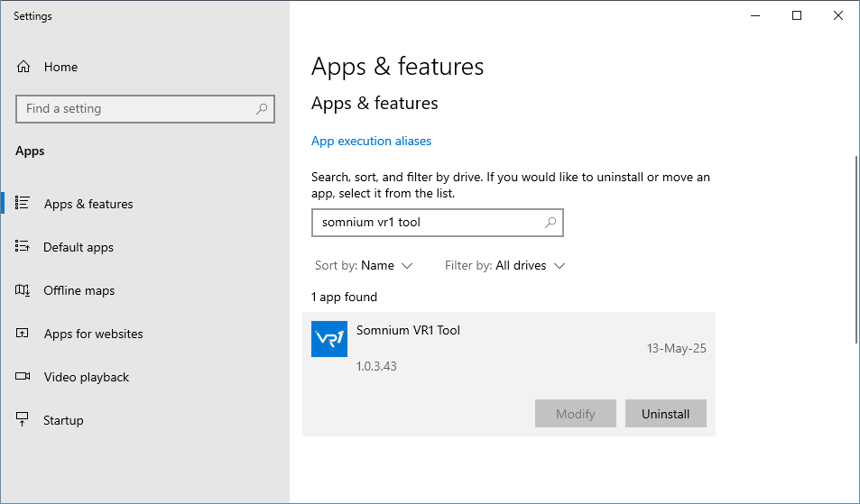The width and height of the screenshot is (860, 504).
Task: Click the Modify button
Action: tap(576, 414)
